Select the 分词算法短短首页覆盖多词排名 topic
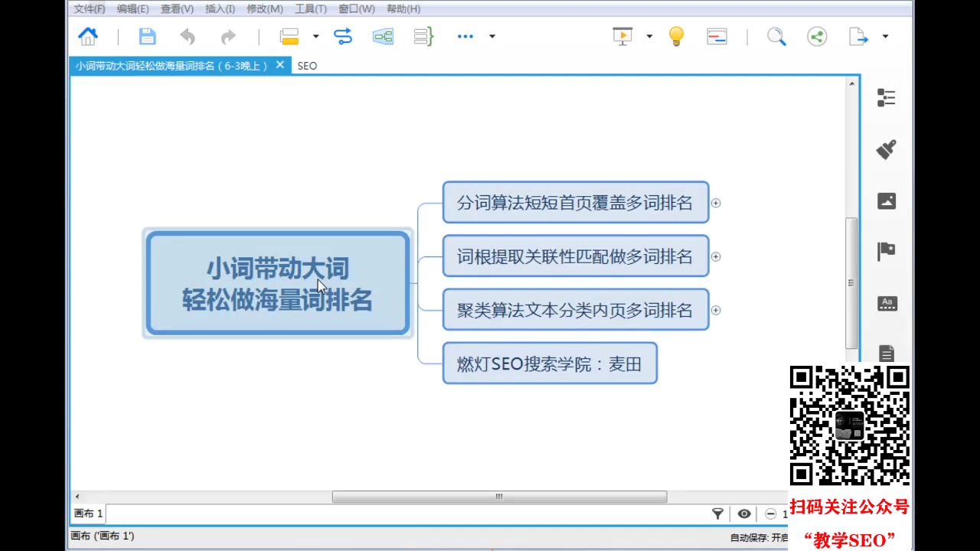The image size is (980, 551). 576,203
